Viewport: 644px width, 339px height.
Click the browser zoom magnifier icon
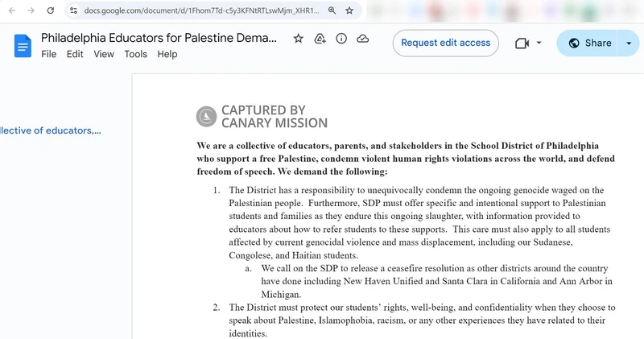(332, 11)
